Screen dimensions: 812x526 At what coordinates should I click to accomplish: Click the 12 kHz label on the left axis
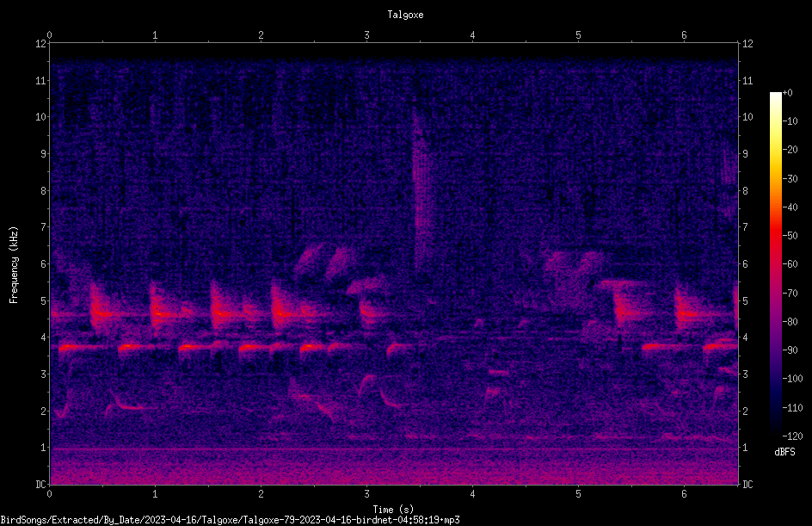[x=41, y=44]
